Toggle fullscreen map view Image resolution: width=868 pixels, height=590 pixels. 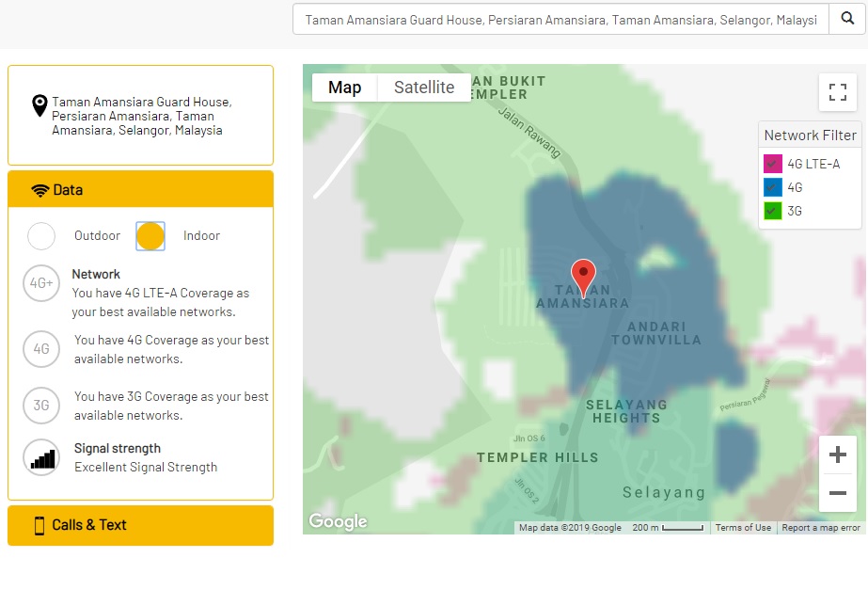(x=838, y=92)
